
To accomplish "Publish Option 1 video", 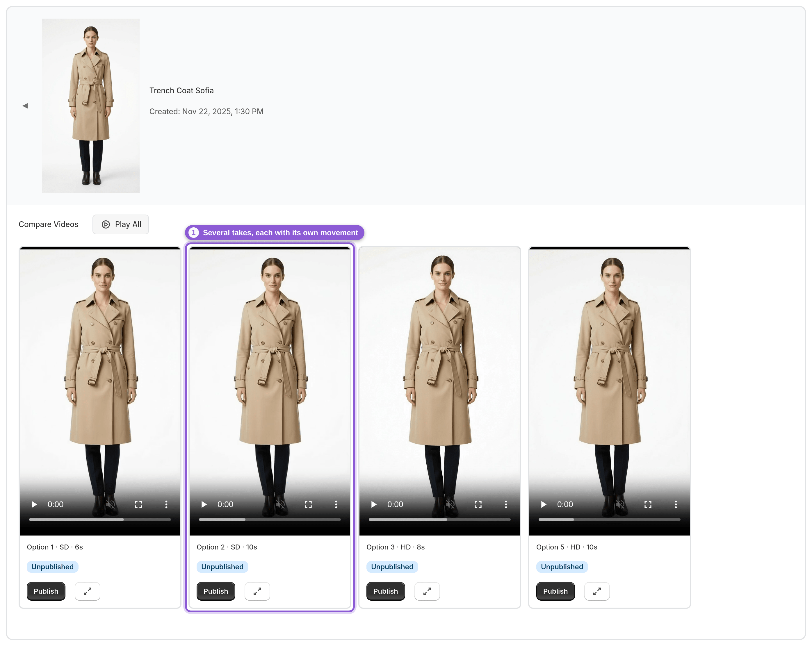I will [46, 591].
